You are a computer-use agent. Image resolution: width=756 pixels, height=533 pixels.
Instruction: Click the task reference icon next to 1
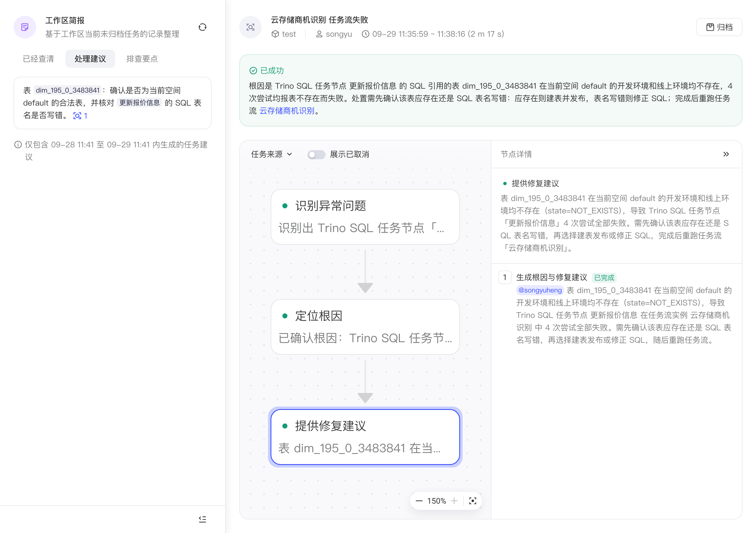pos(77,116)
